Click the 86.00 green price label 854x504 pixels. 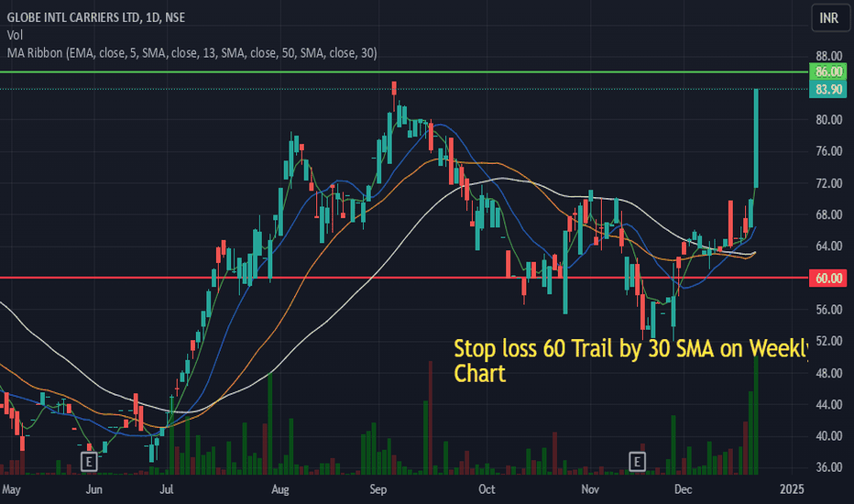[827, 71]
